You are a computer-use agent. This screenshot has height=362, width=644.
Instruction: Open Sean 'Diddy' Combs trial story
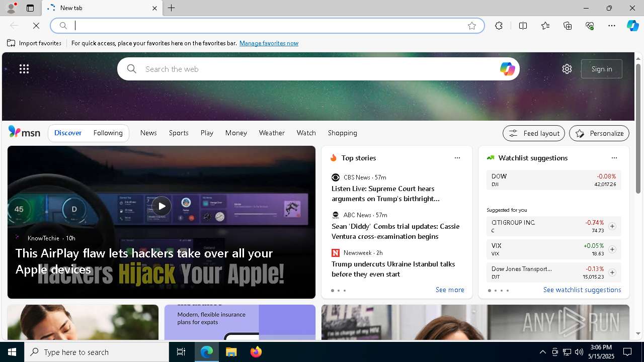(x=395, y=231)
